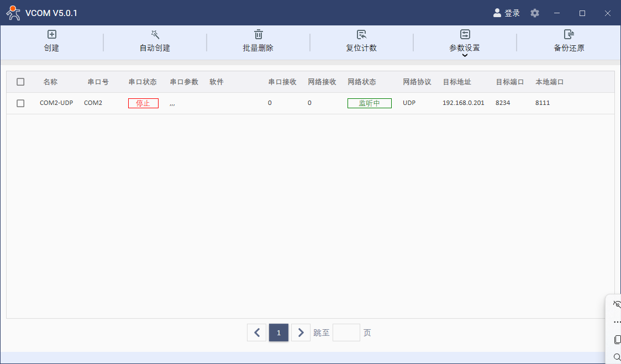This screenshot has height=364, width=621.
Task: Select page 1 in pagination
Action: point(278,333)
